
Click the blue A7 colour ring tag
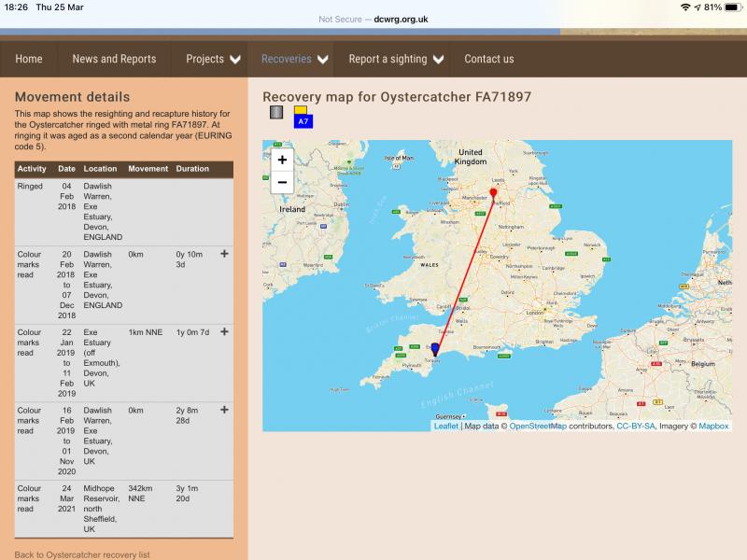303,121
